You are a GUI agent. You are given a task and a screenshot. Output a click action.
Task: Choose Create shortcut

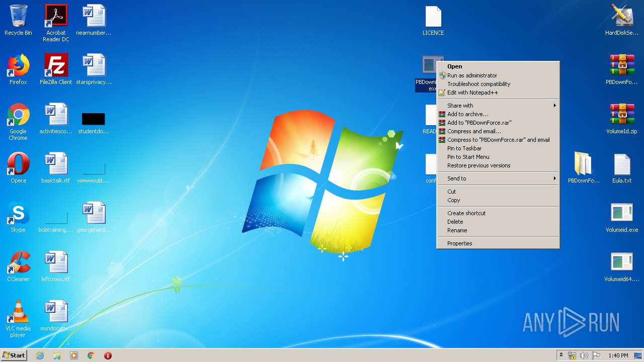(498, 213)
